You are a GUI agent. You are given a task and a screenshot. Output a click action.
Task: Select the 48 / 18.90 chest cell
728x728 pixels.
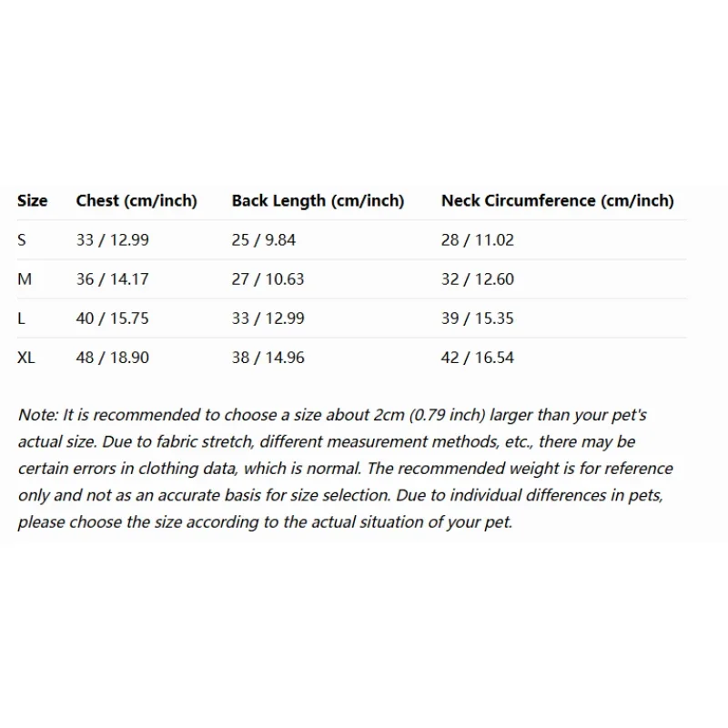click(x=113, y=358)
